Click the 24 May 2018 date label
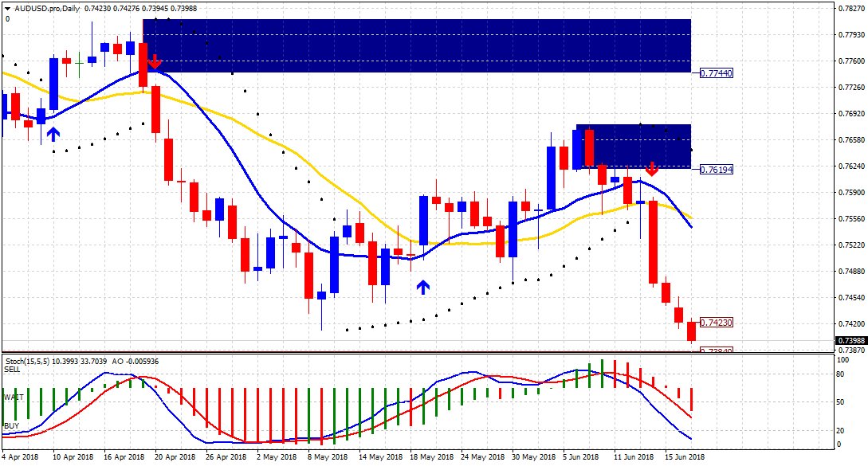The width and height of the screenshot is (868, 466). point(482,457)
